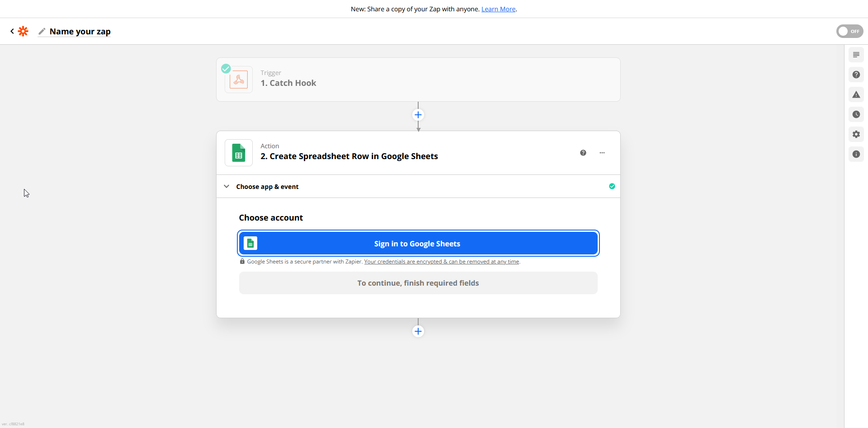Open the gear settings icon in sidebar

pyautogui.click(x=856, y=134)
